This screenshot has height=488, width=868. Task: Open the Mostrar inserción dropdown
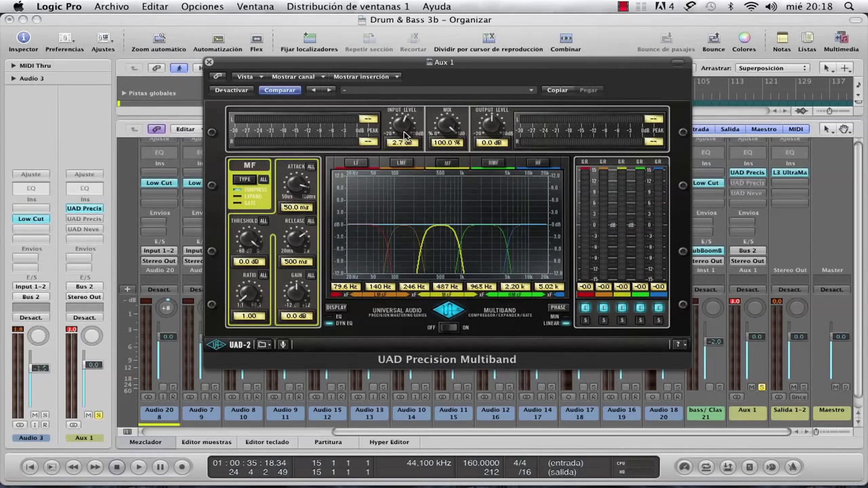366,77
